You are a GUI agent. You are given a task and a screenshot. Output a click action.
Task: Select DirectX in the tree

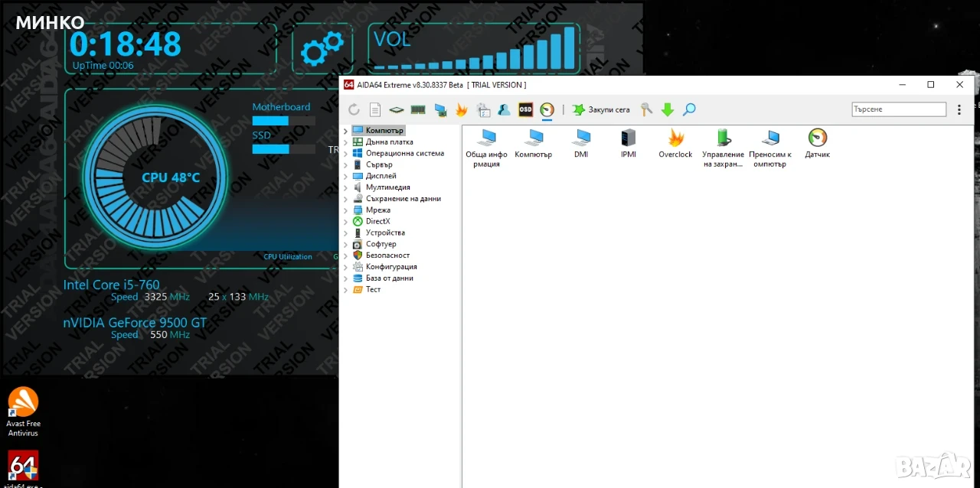coord(377,221)
